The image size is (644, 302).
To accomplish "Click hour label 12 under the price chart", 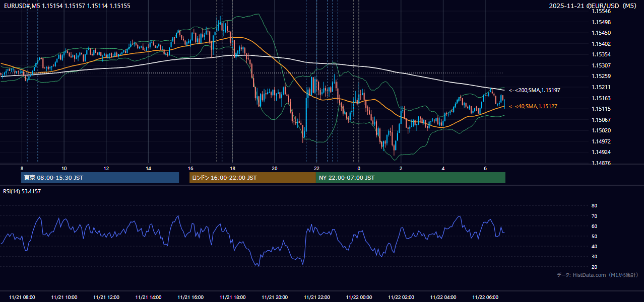I will pos(106,168).
